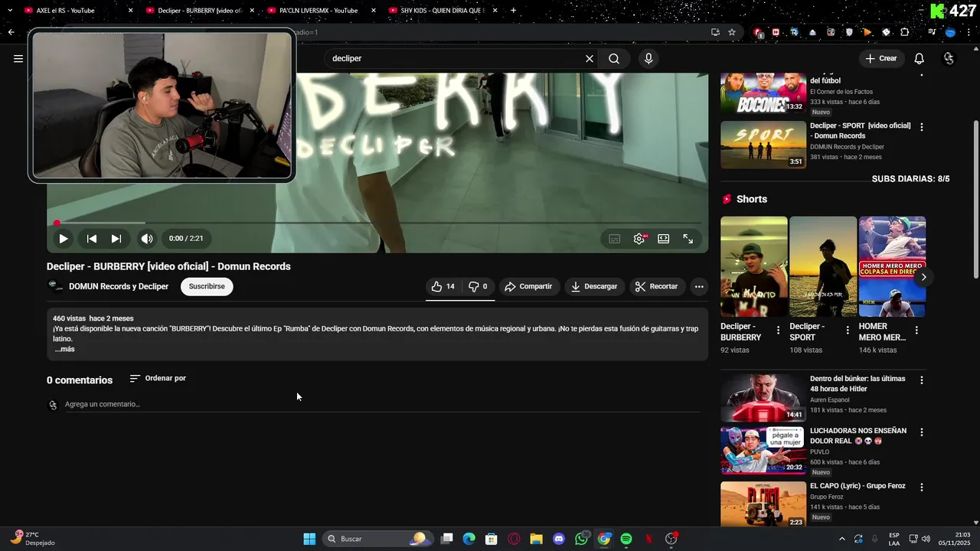980x551 pixels.
Task: Click install app icon in address bar
Action: (x=715, y=32)
